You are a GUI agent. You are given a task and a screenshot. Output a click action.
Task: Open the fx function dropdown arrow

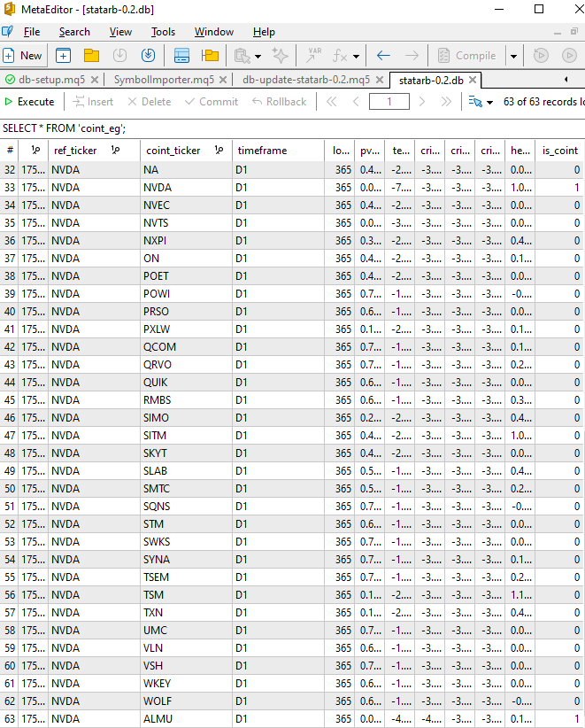point(356,57)
